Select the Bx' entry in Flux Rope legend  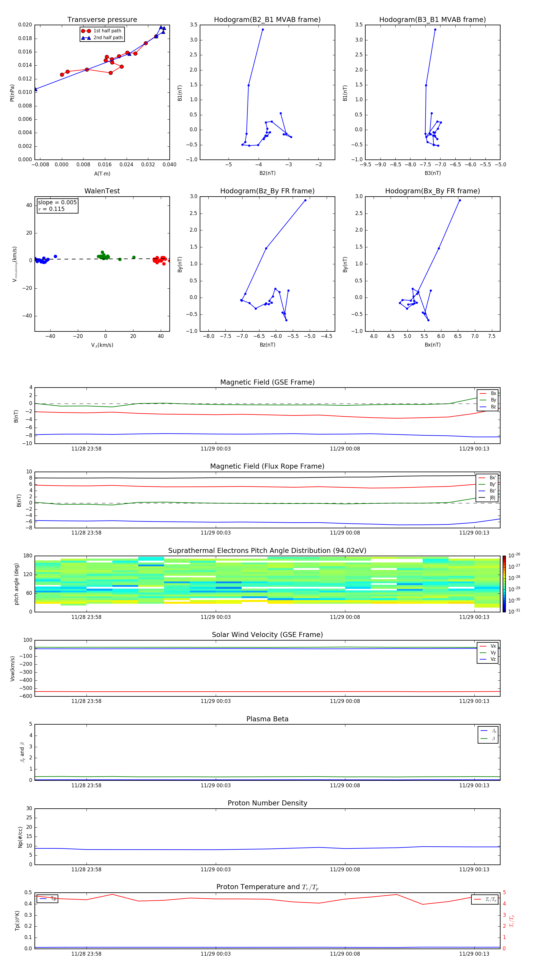tap(487, 478)
